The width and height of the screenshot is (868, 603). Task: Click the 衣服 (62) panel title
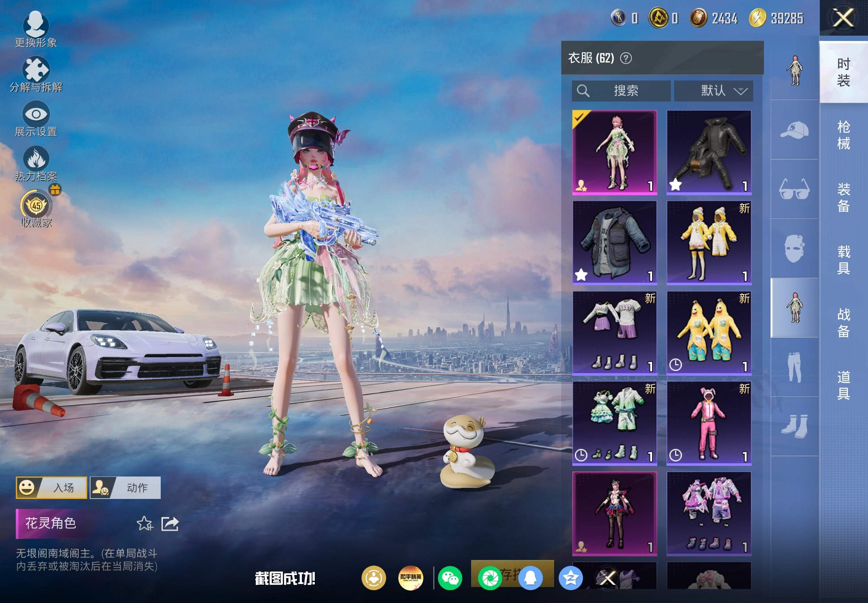[591, 58]
